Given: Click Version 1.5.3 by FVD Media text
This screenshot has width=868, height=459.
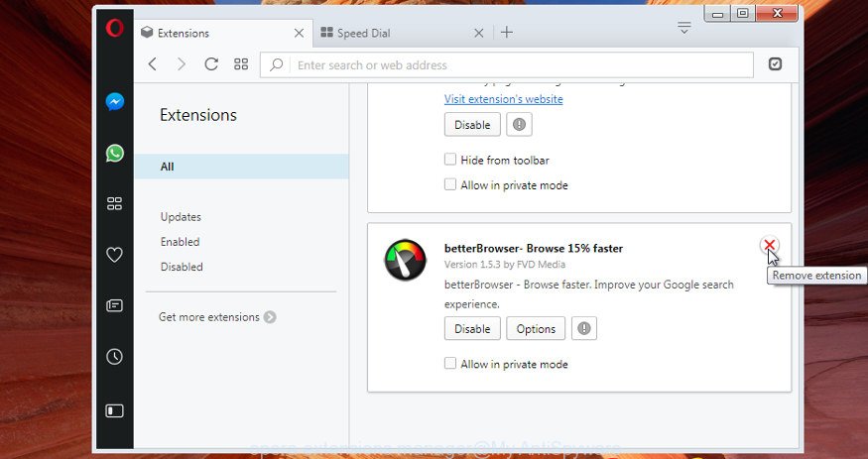Looking at the screenshot, I should click(x=505, y=265).
